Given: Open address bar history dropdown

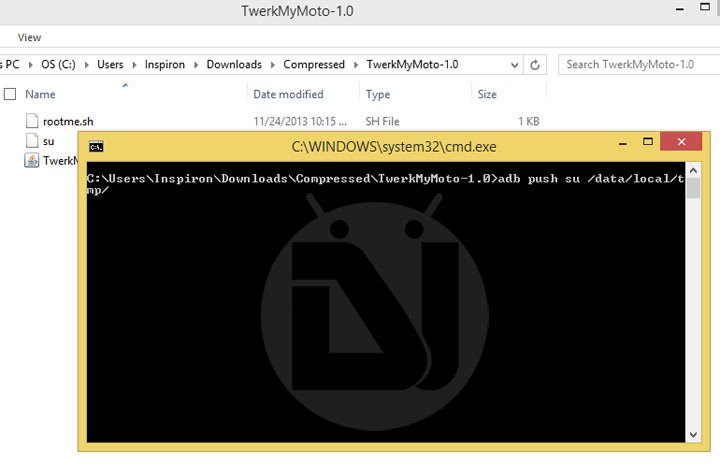Looking at the screenshot, I should tap(514, 65).
